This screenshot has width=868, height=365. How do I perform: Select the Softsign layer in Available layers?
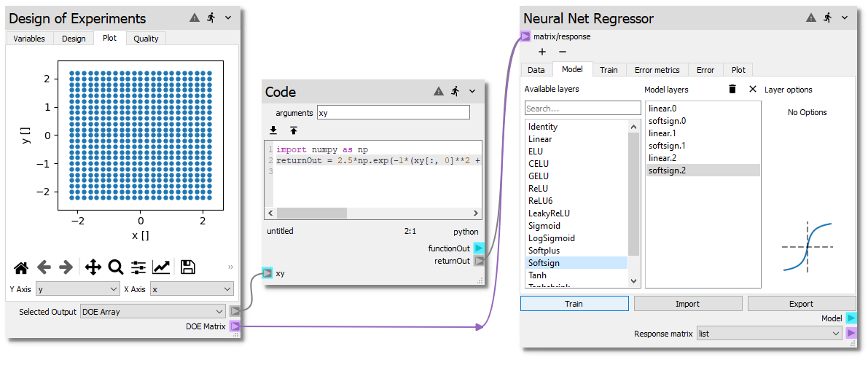[x=576, y=263]
